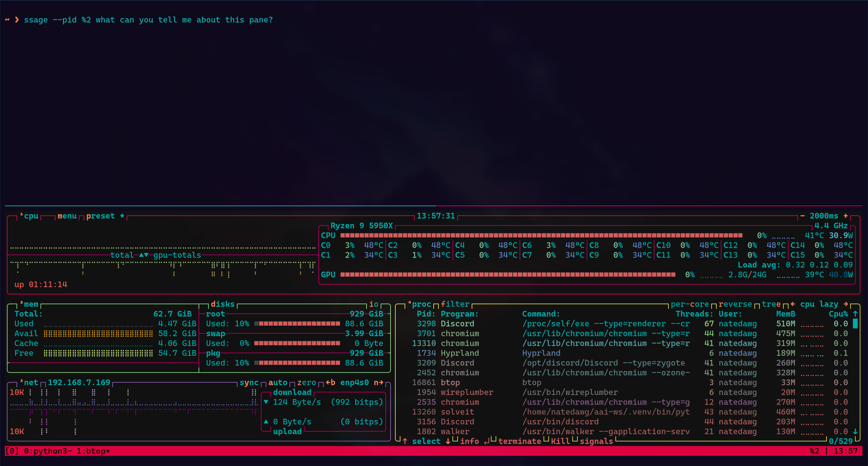
Task: Toggle the cpu box label
Action: coord(29,216)
